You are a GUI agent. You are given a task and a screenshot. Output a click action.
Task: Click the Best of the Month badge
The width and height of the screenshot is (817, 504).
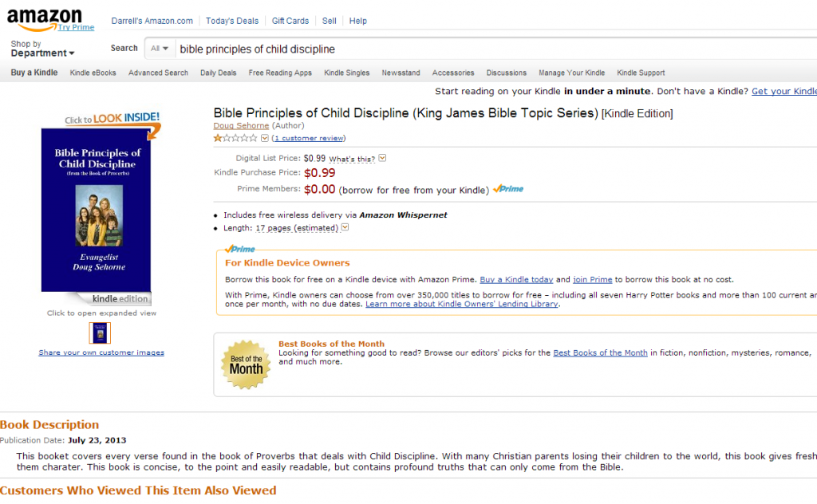click(246, 365)
